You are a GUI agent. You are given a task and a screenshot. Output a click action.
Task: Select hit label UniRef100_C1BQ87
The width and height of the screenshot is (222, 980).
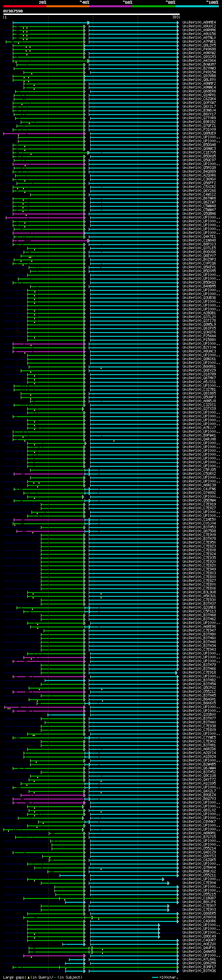[x=199, y=898]
